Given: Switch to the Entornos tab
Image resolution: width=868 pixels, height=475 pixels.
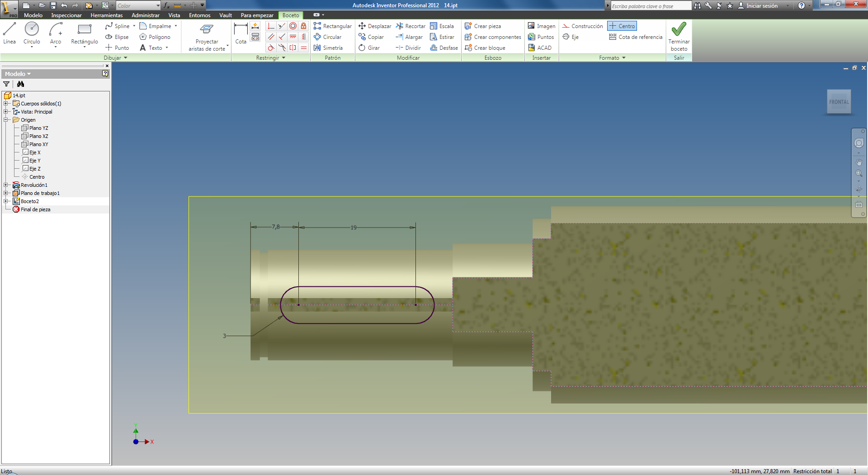Looking at the screenshot, I should coord(200,15).
